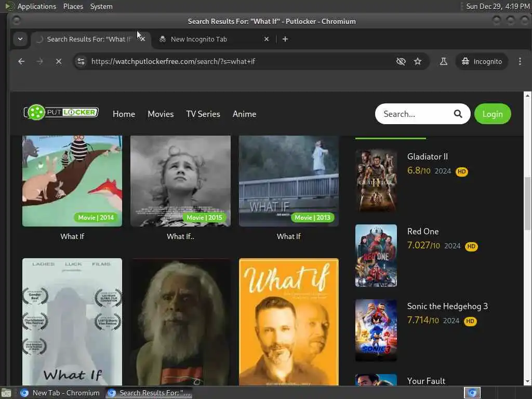Click the Movie | 2014 badge
This screenshot has width=532, height=399.
click(96, 218)
